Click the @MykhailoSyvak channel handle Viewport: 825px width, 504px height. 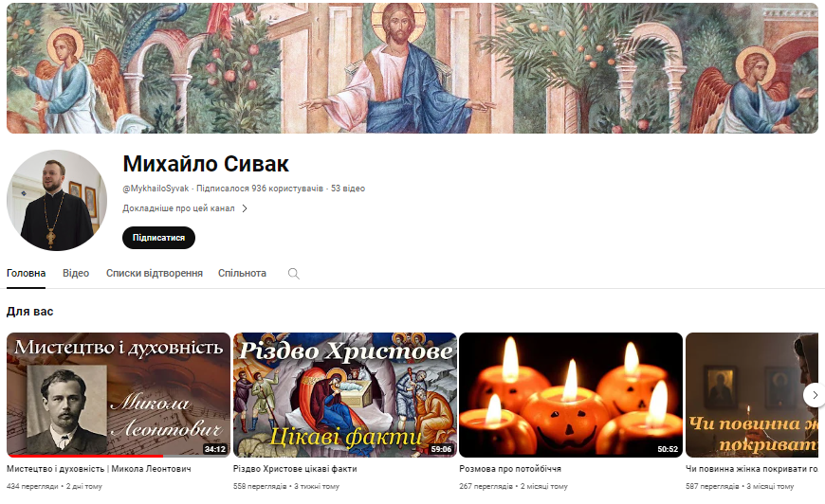pos(156,189)
